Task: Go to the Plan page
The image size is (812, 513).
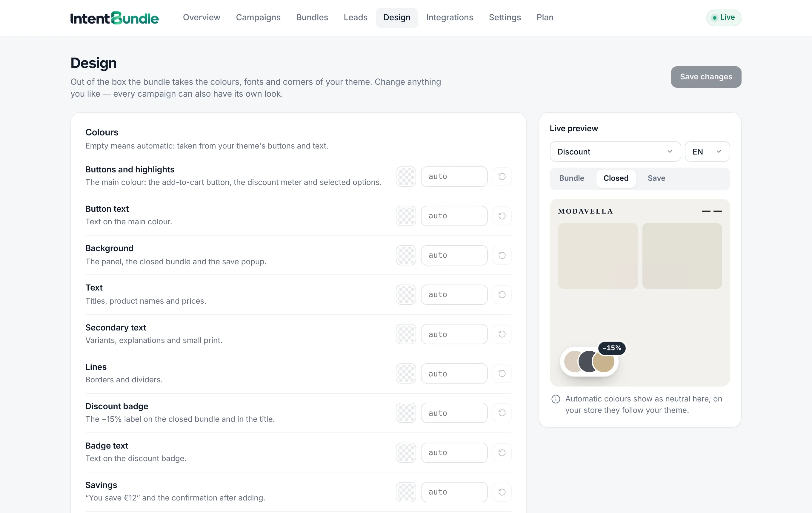Action: click(545, 18)
